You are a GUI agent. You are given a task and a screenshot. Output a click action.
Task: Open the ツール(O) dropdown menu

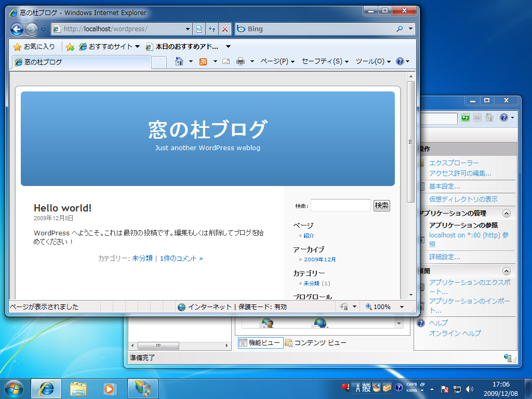coord(370,61)
